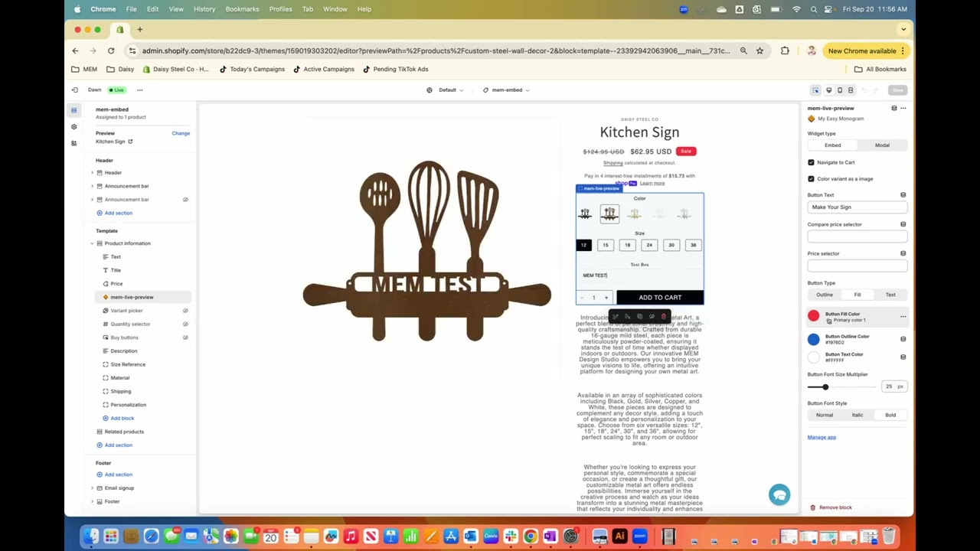Screen dimensions: 980x551
Task: Click Change preview product link
Action: 181,133
